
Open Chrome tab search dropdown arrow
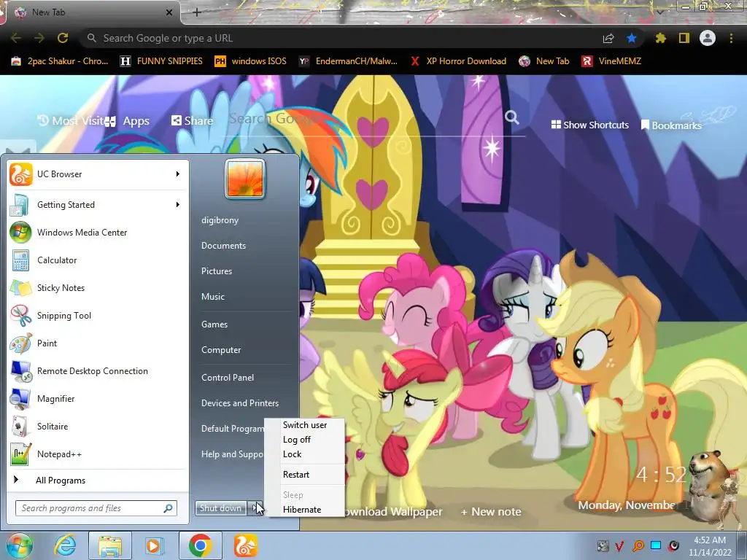[x=659, y=12]
